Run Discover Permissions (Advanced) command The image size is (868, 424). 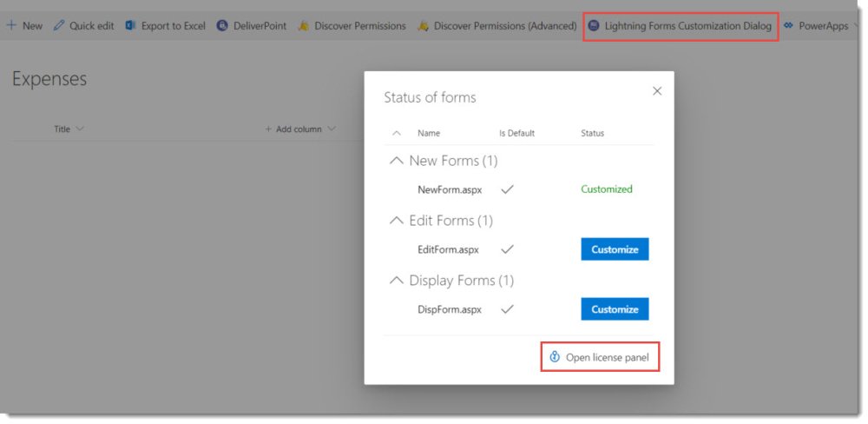pyautogui.click(x=497, y=25)
